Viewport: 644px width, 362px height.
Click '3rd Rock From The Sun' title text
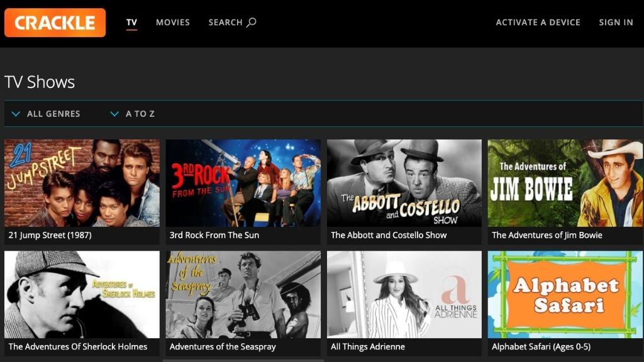[x=214, y=235]
